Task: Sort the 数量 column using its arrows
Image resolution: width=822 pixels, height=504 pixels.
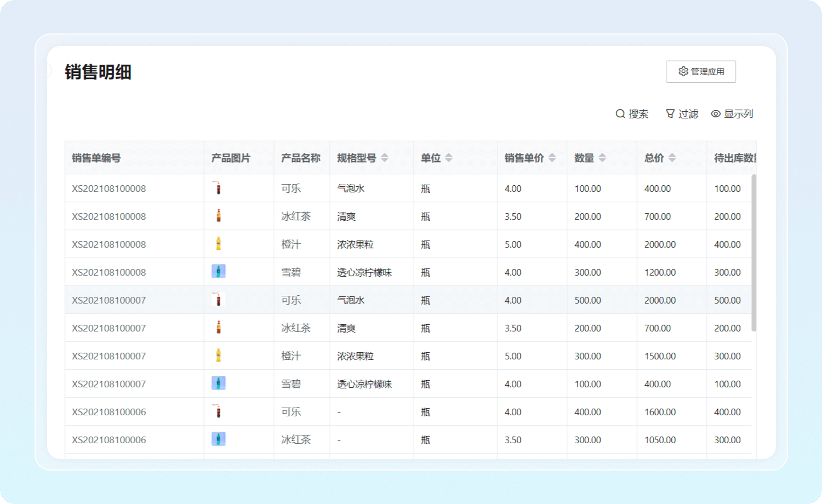Action: coord(602,158)
